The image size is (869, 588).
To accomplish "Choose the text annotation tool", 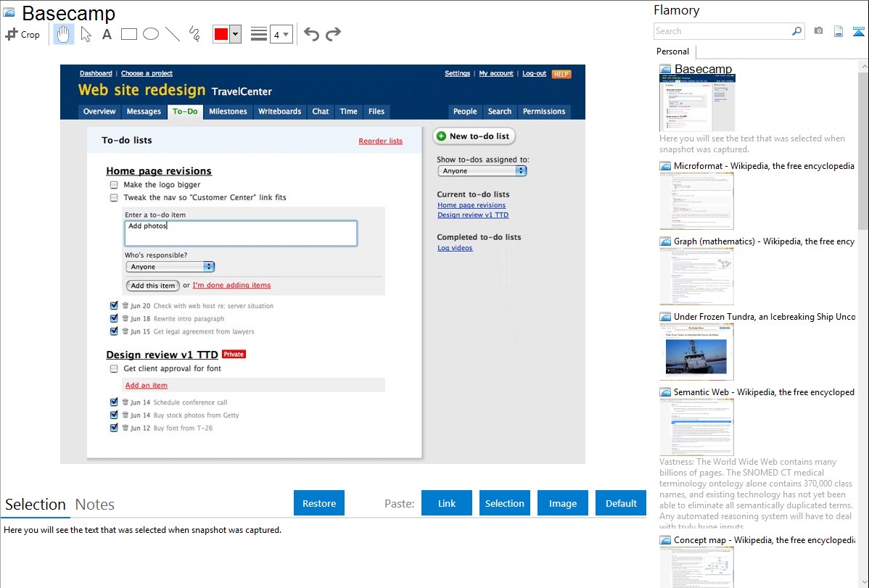I will (x=107, y=34).
